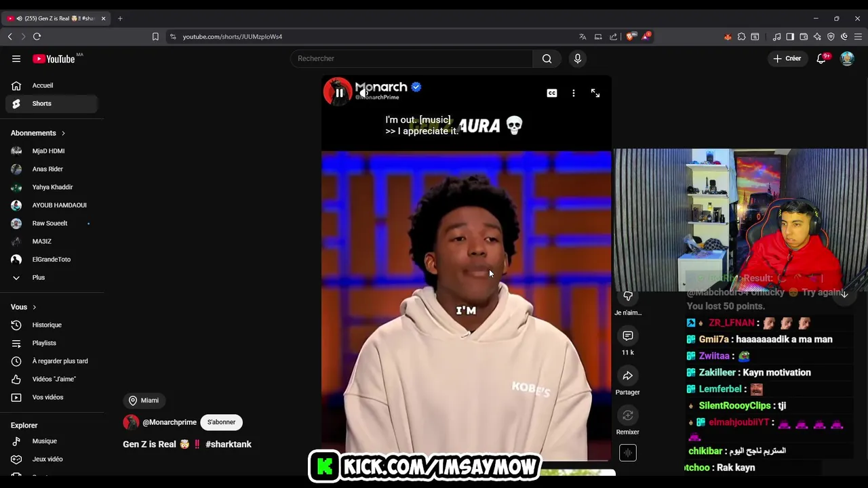The image size is (868, 488).
Task: Open Vidéos "J'aime" in sidebar
Action: (52, 380)
